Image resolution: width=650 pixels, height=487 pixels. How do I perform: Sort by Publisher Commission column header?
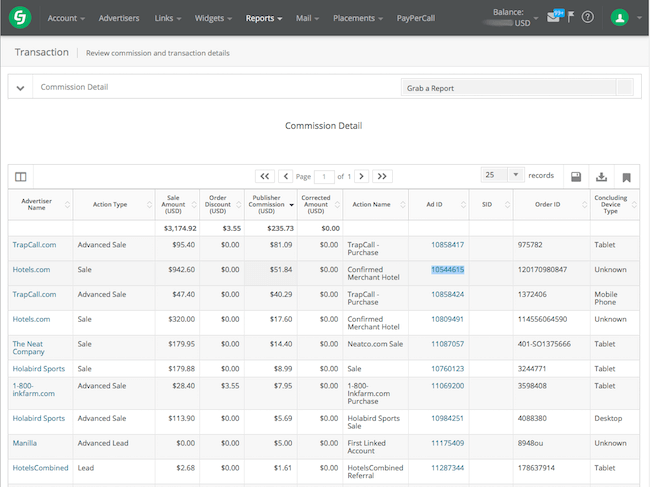tap(266, 204)
